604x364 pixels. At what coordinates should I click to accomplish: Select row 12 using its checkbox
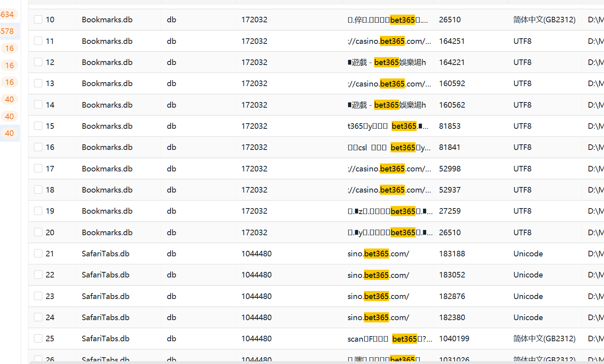[x=38, y=62]
